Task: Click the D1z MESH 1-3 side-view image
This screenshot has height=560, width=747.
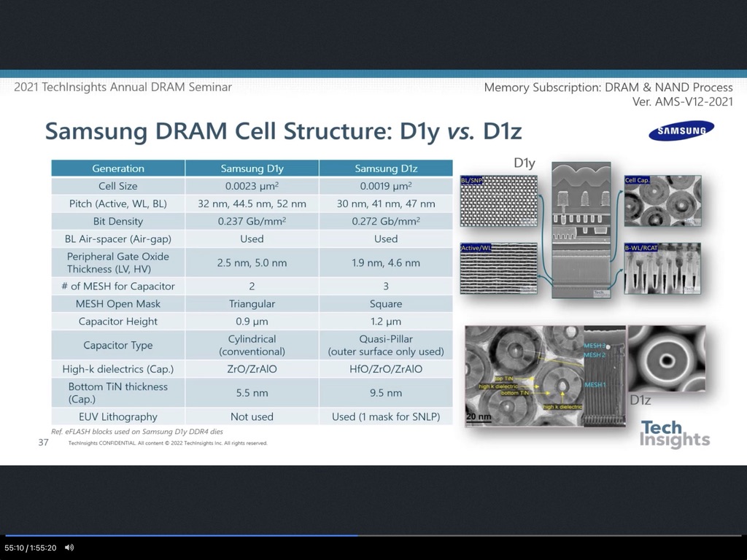Action: click(x=604, y=376)
